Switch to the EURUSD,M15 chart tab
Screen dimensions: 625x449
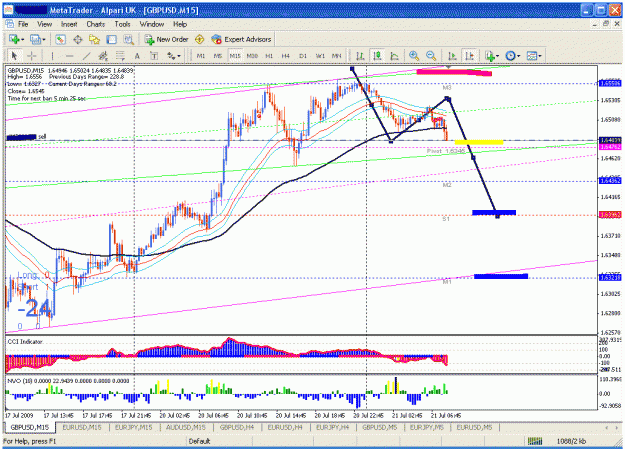coord(82,427)
